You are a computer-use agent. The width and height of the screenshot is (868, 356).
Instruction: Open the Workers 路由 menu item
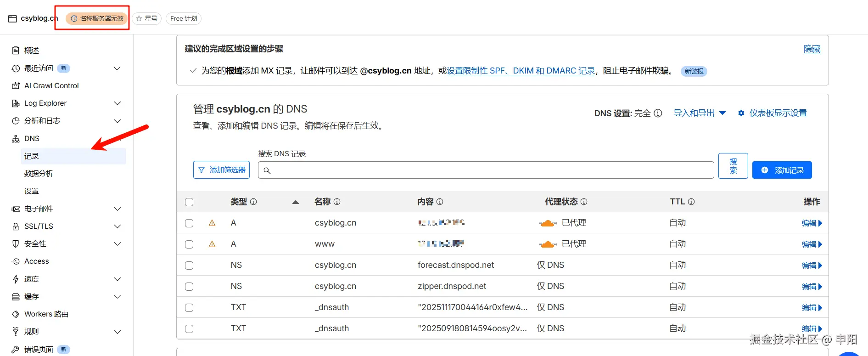pos(46,314)
